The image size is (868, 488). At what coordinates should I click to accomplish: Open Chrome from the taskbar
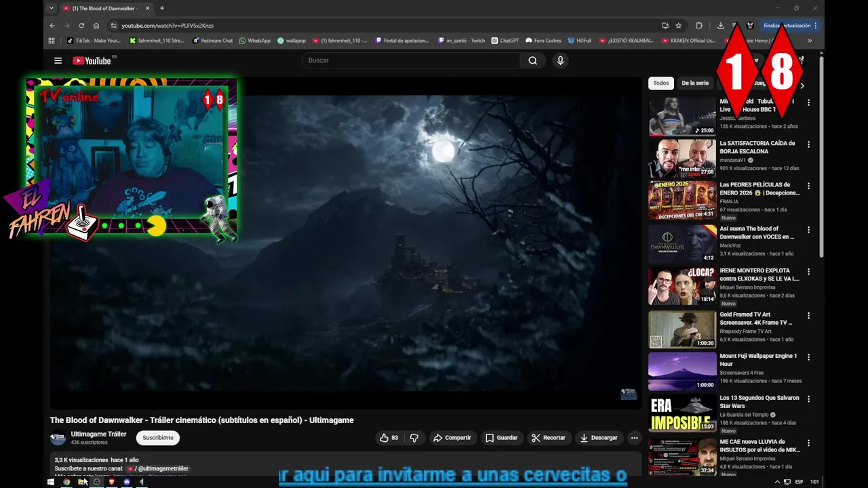point(66,482)
